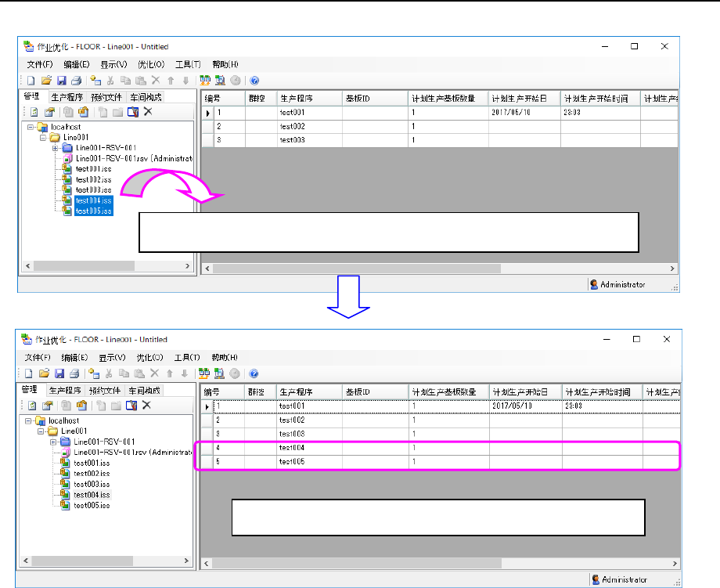
Task: Click unlock padlock icon in upper management panel
Action: coord(83,112)
